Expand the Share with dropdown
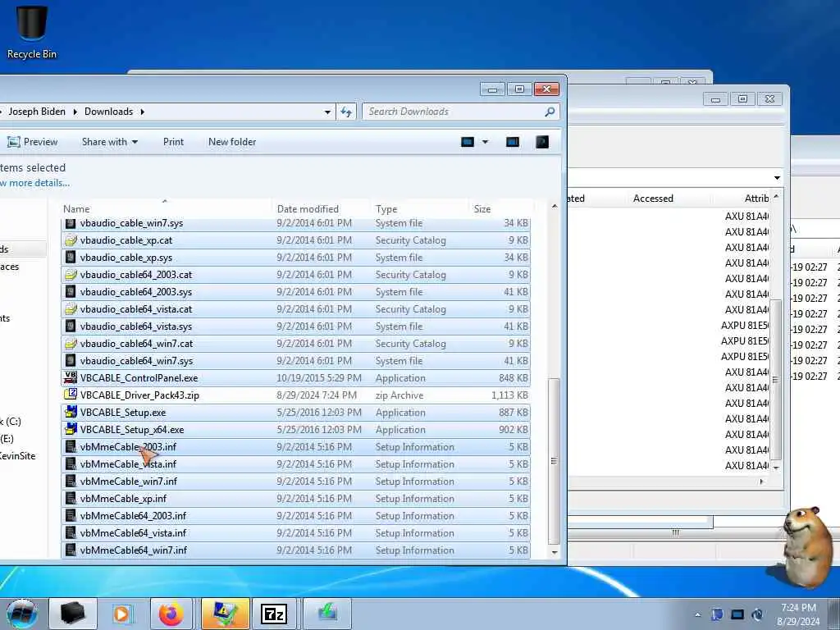The width and height of the screenshot is (840, 630). click(135, 142)
